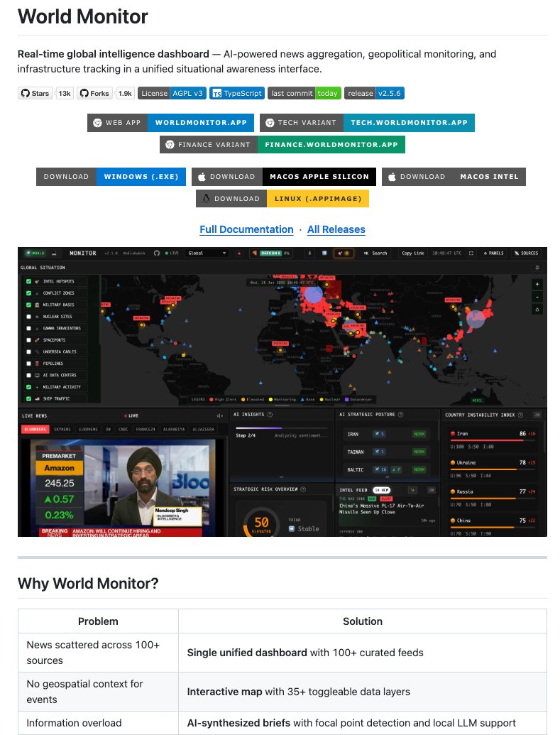Select the ALJAZEERA live news tab

pos(204,429)
